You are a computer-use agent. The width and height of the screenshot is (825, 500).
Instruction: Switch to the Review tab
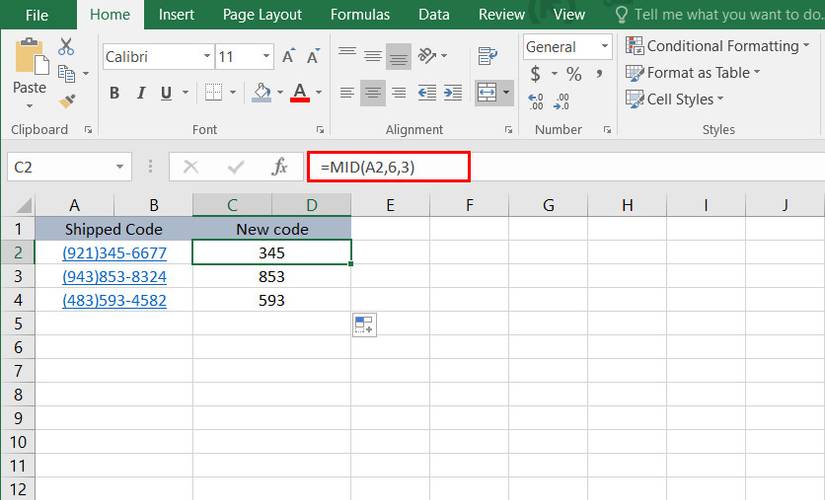coord(501,15)
